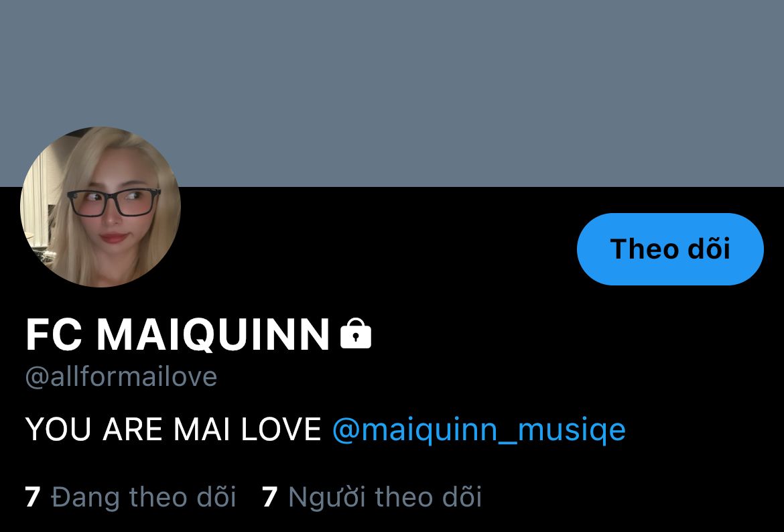
Task: Tap the word LOVE in the bio
Action: pos(281,429)
